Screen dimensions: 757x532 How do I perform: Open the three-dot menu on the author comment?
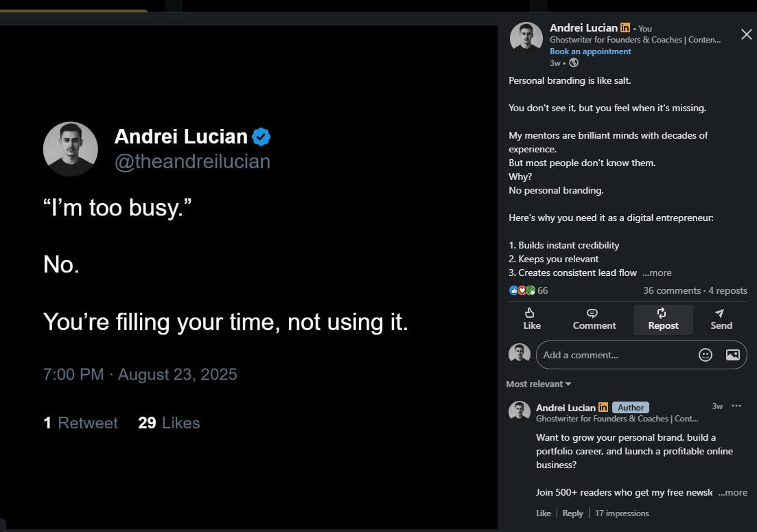[x=736, y=406]
